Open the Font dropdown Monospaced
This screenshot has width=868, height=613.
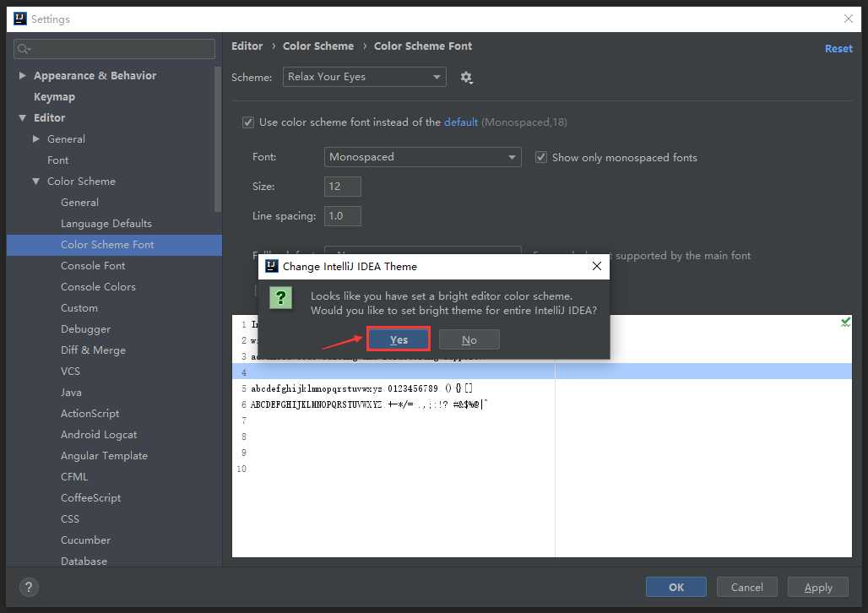coord(422,157)
